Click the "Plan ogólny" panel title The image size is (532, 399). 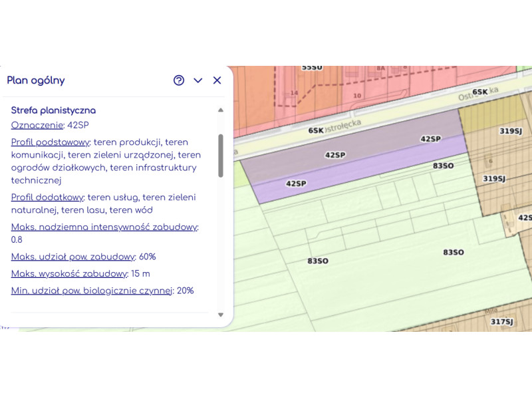(x=36, y=80)
